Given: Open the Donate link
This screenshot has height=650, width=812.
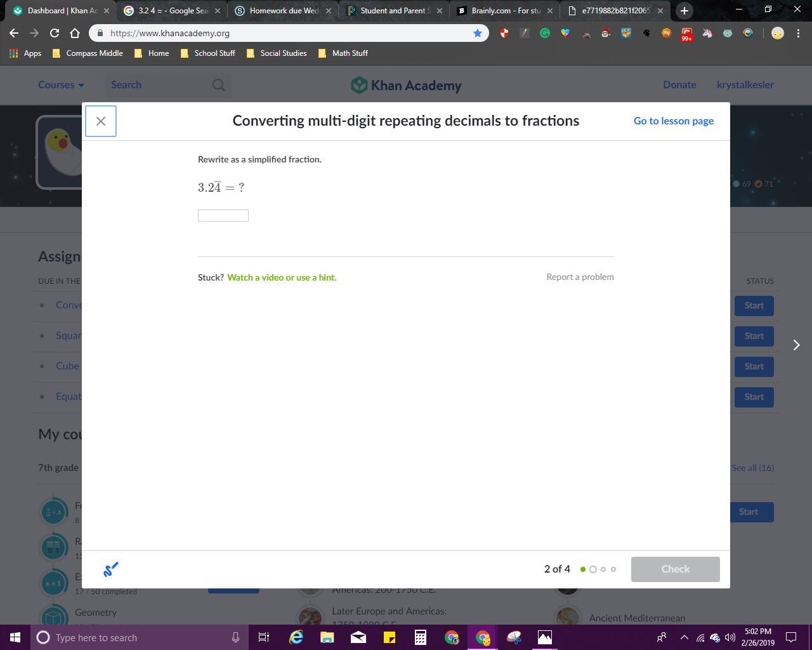Looking at the screenshot, I should (679, 84).
